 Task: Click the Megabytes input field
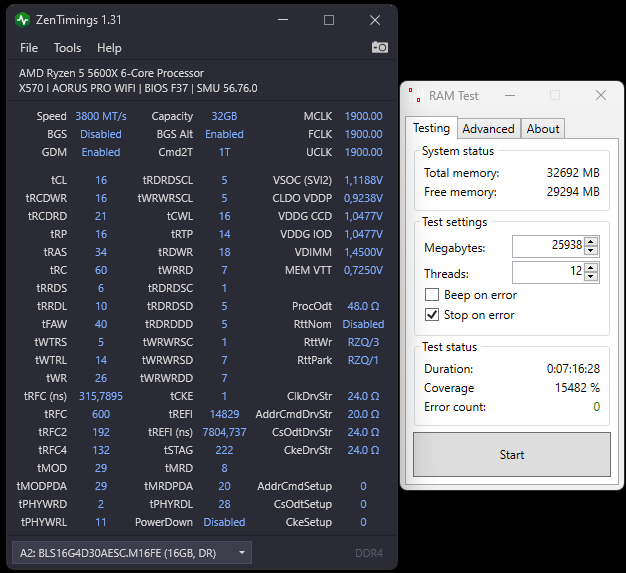548,246
